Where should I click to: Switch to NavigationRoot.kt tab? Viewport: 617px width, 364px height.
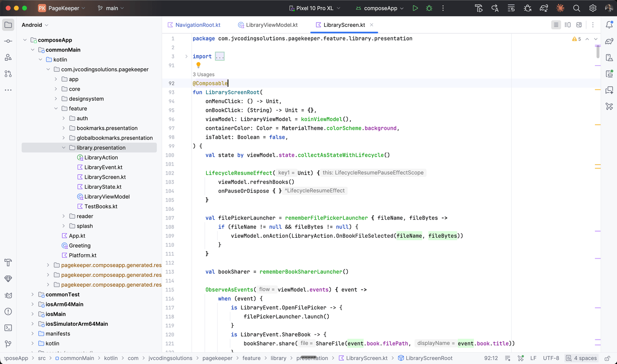click(x=194, y=25)
